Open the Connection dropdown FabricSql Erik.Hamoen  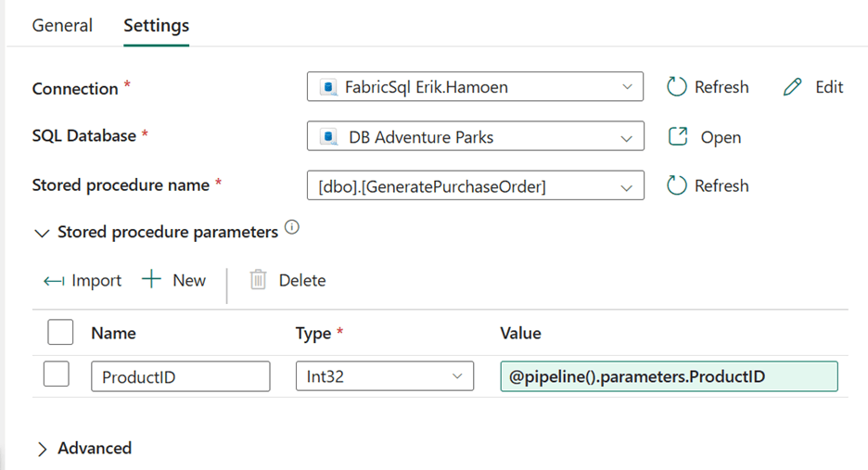point(475,87)
